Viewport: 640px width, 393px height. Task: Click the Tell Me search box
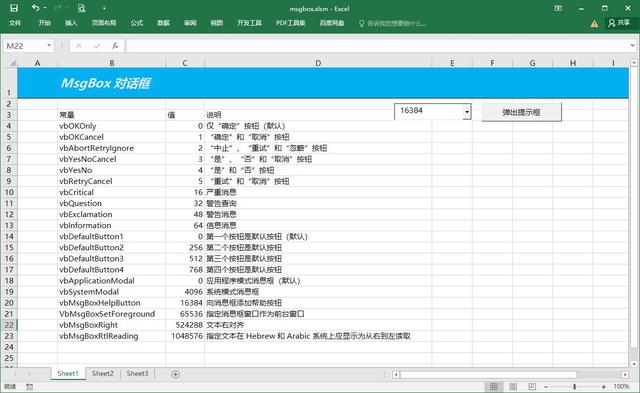393,23
